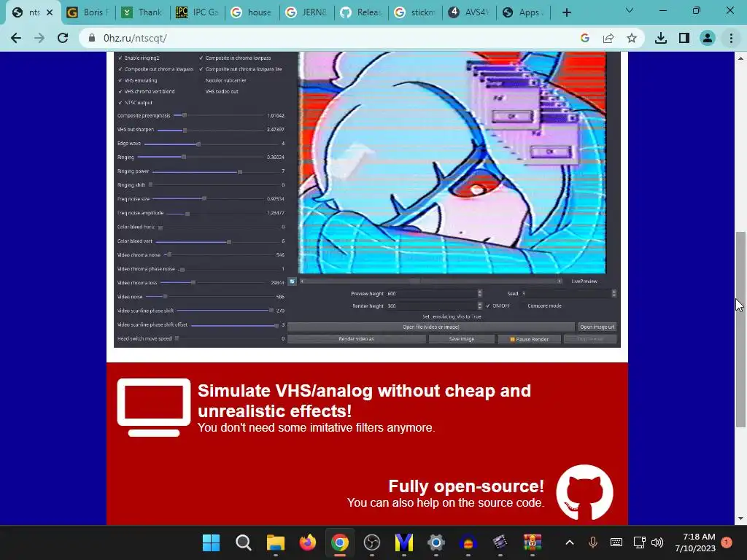
Task: Adjust the Composite preemphasis slider
Action: point(185,116)
